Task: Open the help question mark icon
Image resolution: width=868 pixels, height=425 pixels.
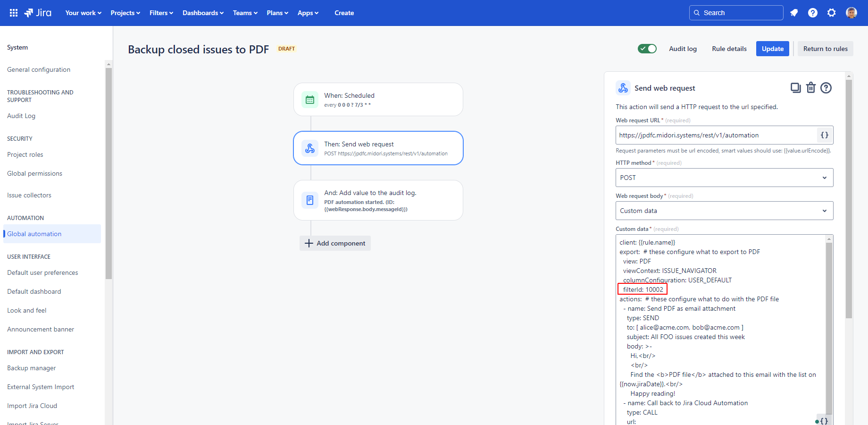Action: pyautogui.click(x=813, y=13)
